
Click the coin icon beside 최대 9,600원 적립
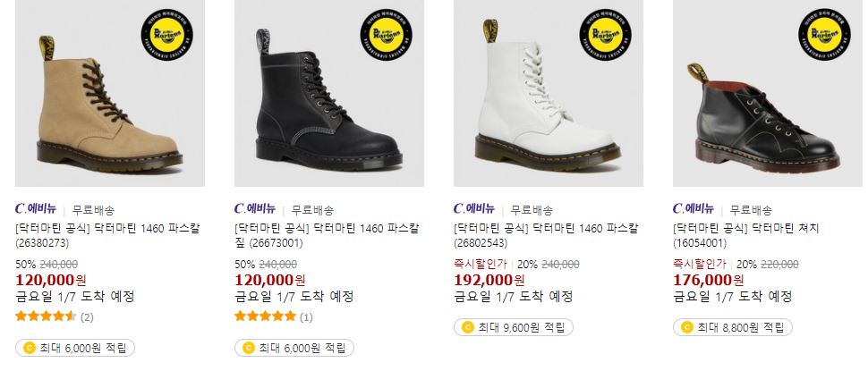click(468, 327)
